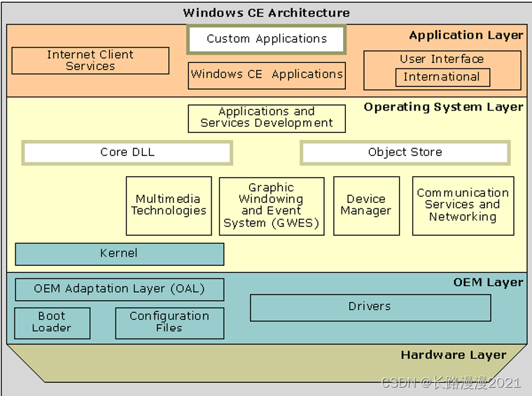Click the Windows CE Applications box

point(267,76)
